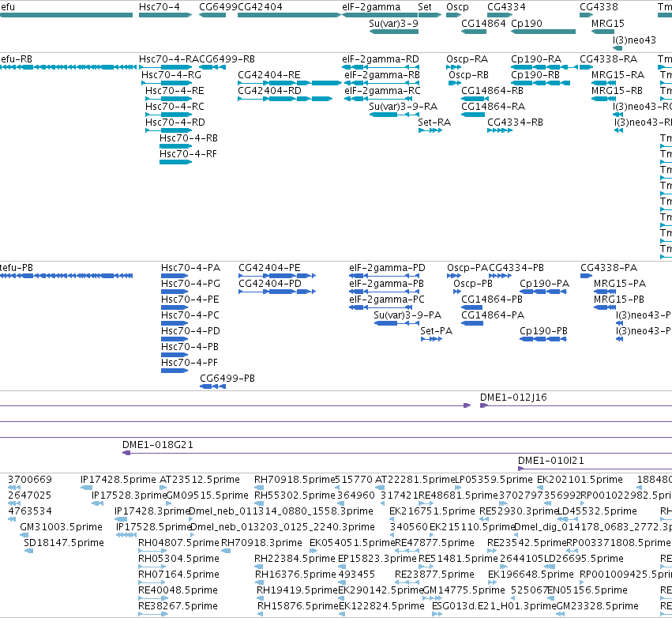Select the Hsc70-4-PA protein label
This screenshot has width=672, height=618.
(191, 268)
